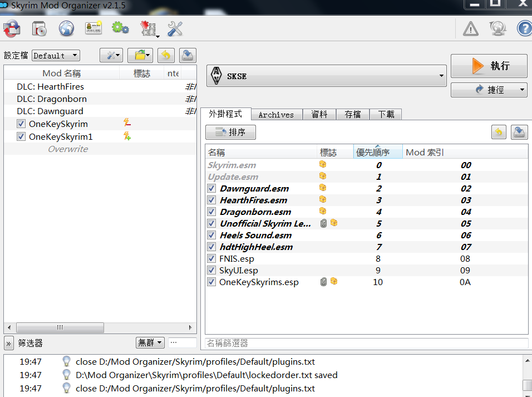The image size is (532, 397).
Task: Click the mod list horizontal scrollbar thumb
Action: click(60, 327)
